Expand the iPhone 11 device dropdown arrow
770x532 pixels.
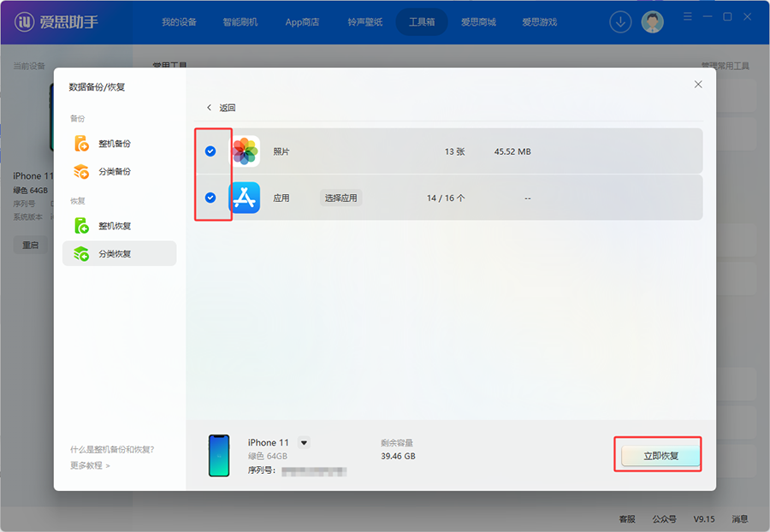(x=304, y=443)
